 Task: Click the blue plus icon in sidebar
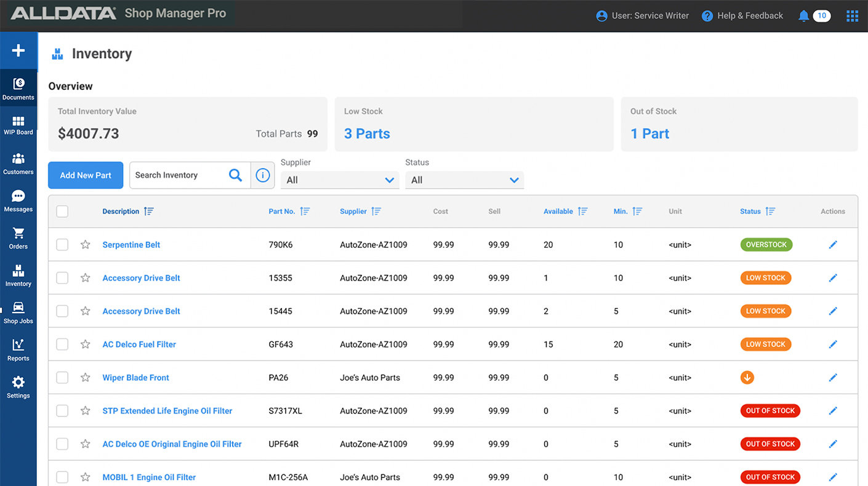coord(18,50)
